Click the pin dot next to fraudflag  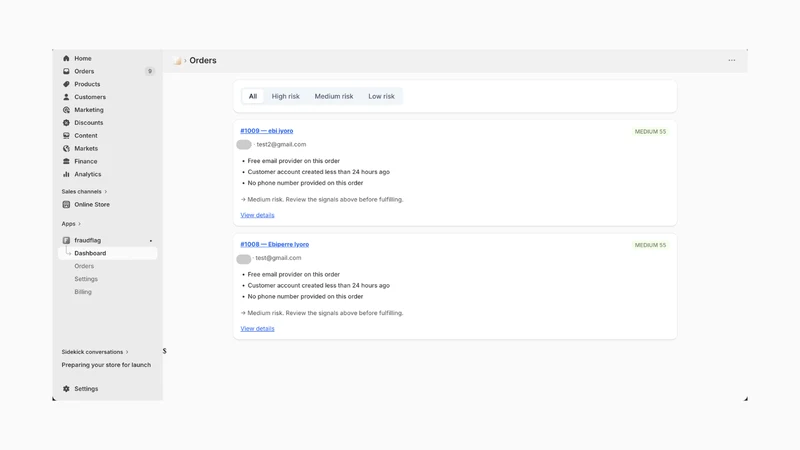(151, 241)
